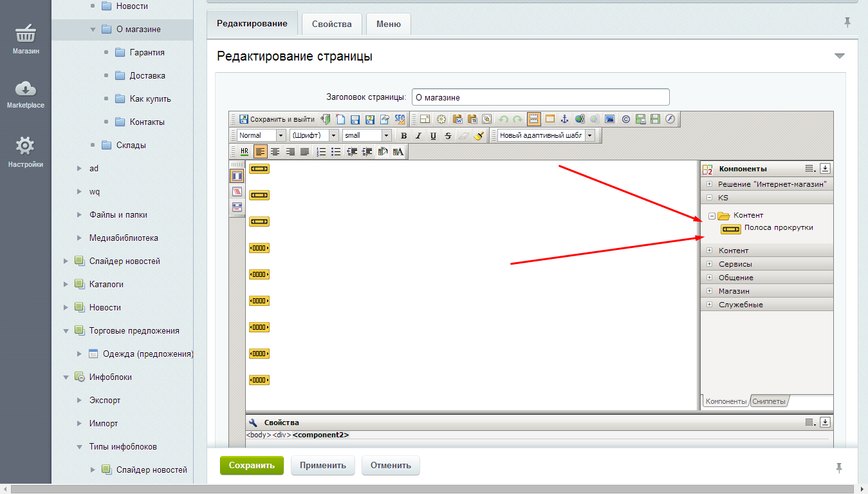Insert a horizontal rule with HR icon
This screenshot has width=868, height=494.
(245, 152)
